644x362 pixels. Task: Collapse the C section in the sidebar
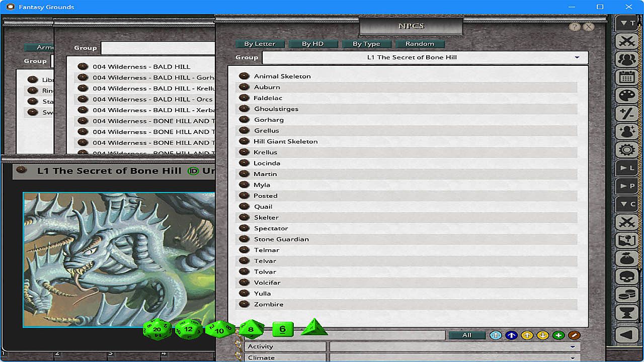tap(627, 204)
